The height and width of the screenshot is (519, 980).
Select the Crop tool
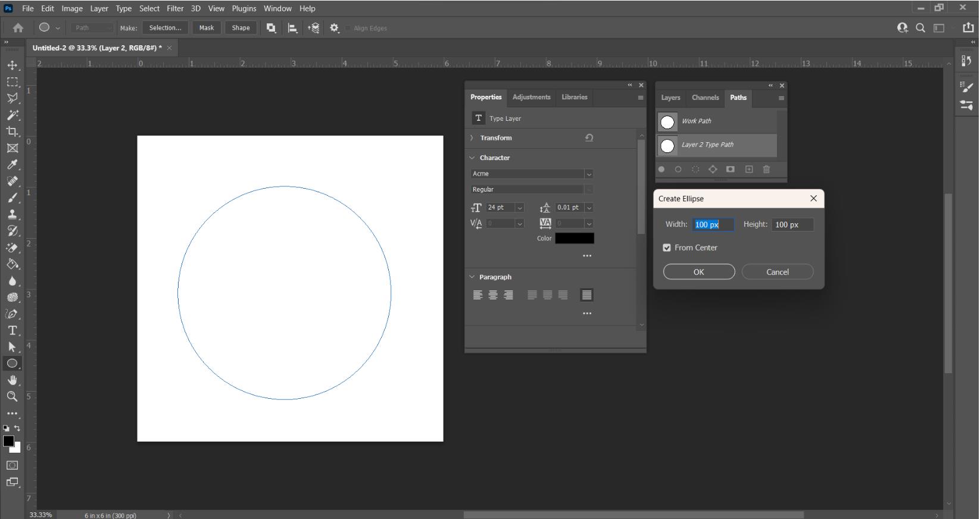tap(12, 132)
